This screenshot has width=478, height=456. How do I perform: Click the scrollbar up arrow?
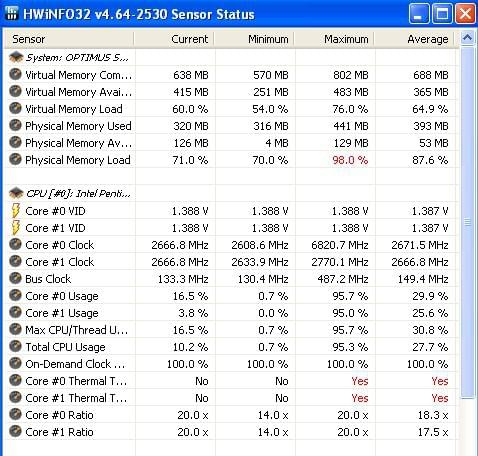[467, 38]
